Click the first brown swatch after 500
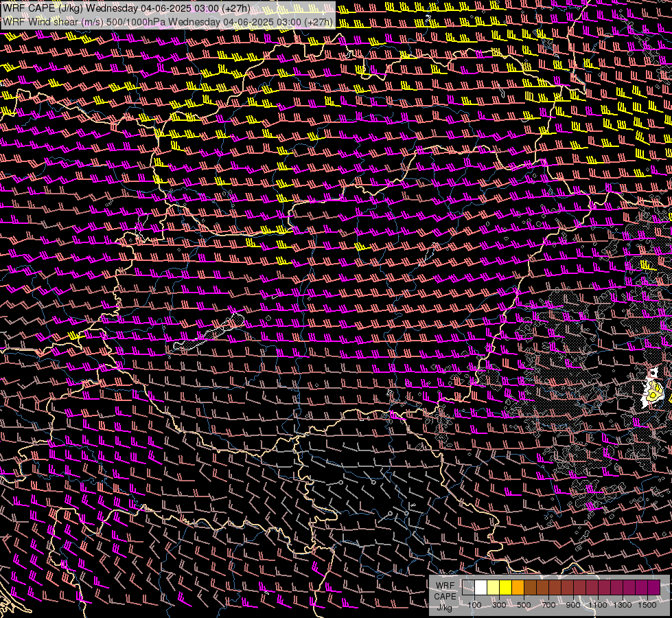This screenshot has height=618, width=672. coord(530,588)
